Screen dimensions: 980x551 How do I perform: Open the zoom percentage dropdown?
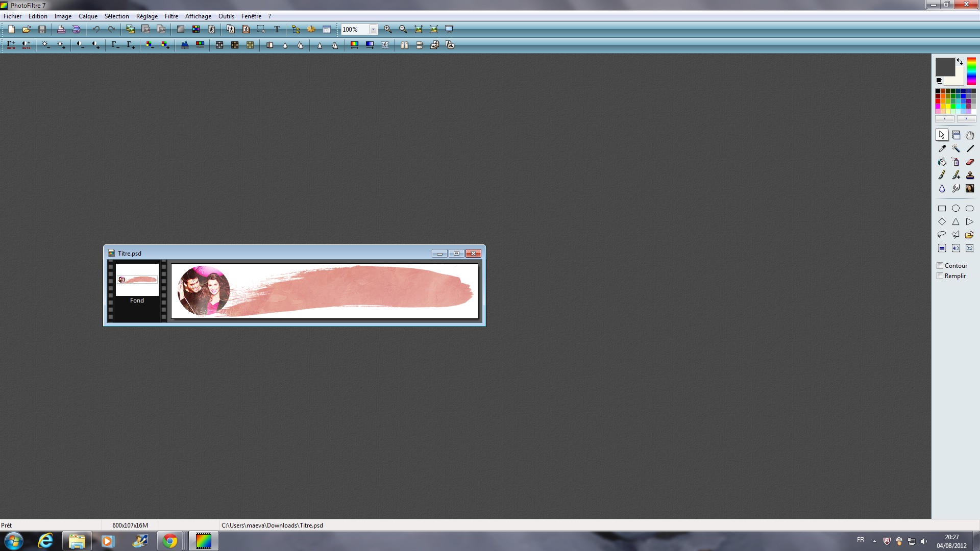(373, 29)
